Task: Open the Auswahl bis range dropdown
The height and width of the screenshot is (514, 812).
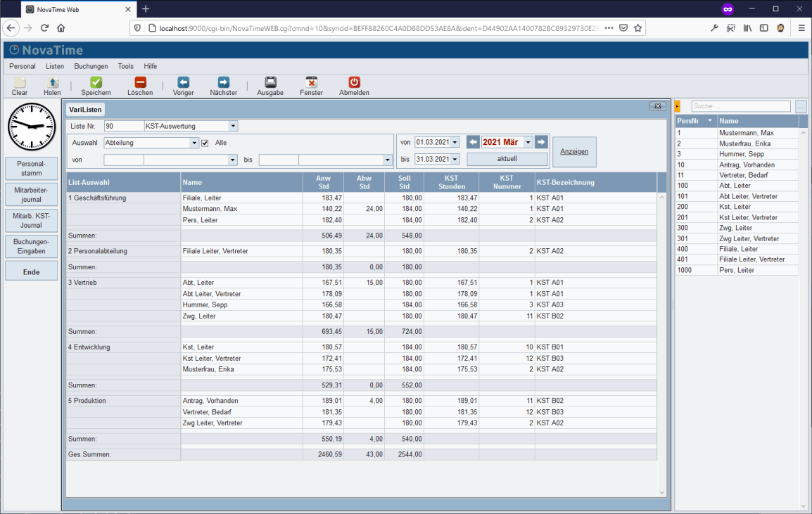Action: pyautogui.click(x=388, y=160)
